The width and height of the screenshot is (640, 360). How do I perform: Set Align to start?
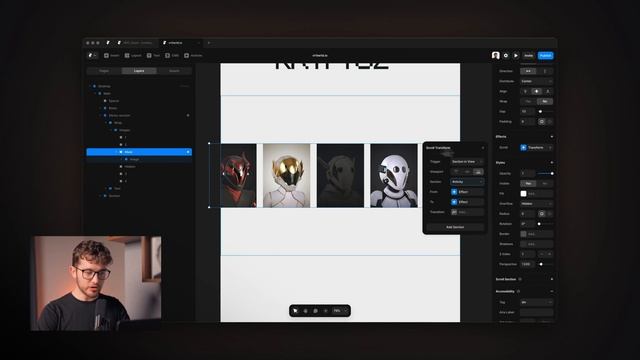pos(526,91)
